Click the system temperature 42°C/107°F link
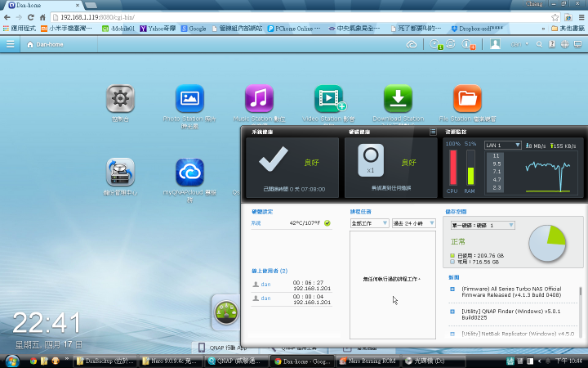This screenshot has height=368, width=588. tap(305, 223)
